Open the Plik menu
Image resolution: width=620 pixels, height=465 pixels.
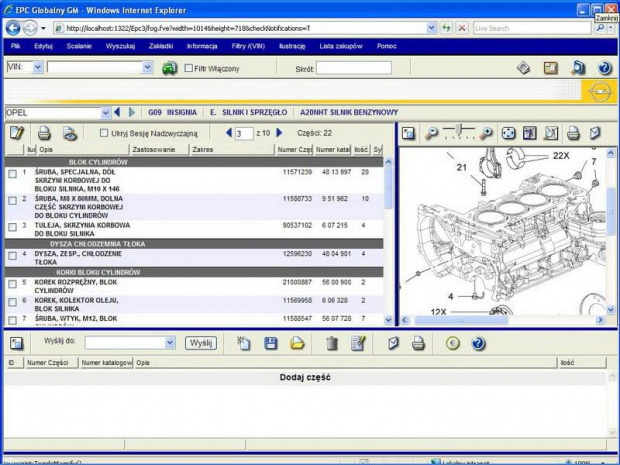click(15, 46)
